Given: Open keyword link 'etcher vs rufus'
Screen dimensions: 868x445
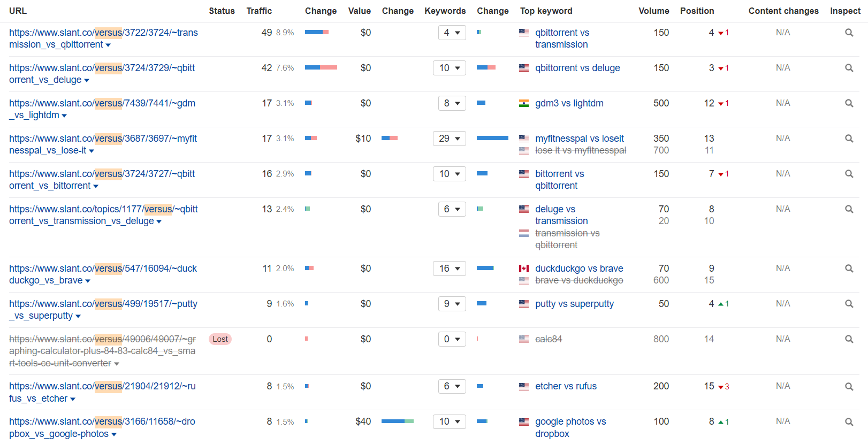Looking at the screenshot, I should pos(566,386).
